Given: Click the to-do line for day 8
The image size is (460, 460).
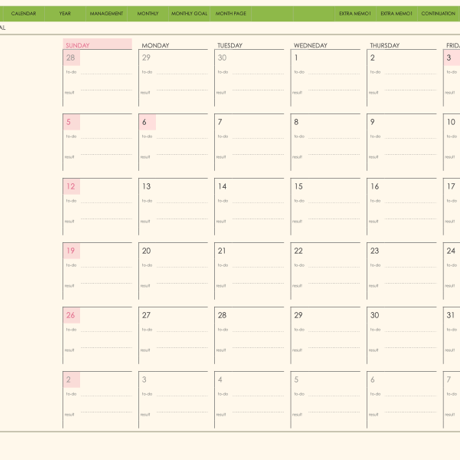Looking at the screenshot, I should (x=334, y=138).
